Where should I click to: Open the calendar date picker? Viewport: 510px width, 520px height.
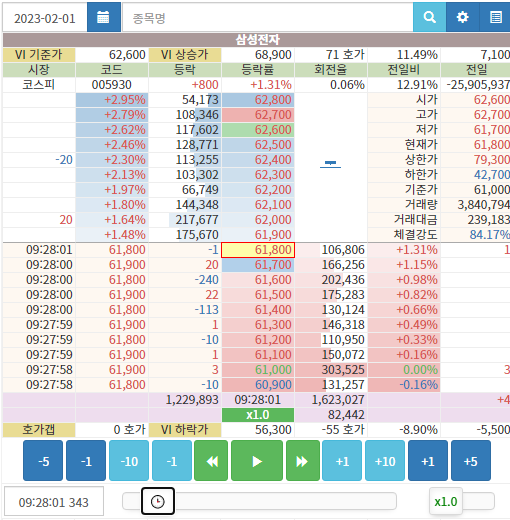[104, 17]
